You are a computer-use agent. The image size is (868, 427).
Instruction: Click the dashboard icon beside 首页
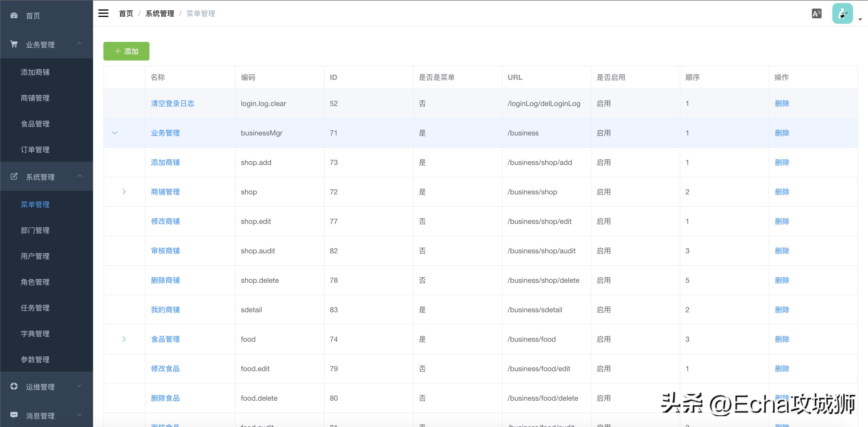[x=14, y=16]
